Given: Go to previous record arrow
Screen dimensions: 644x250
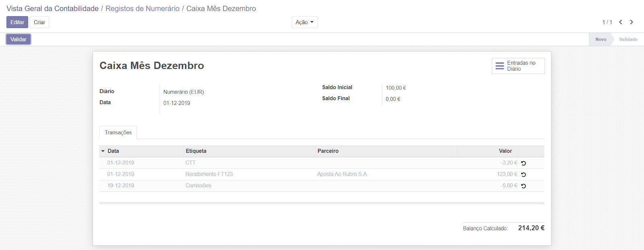Looking at the screenshot, I should (x=621, y=22).
